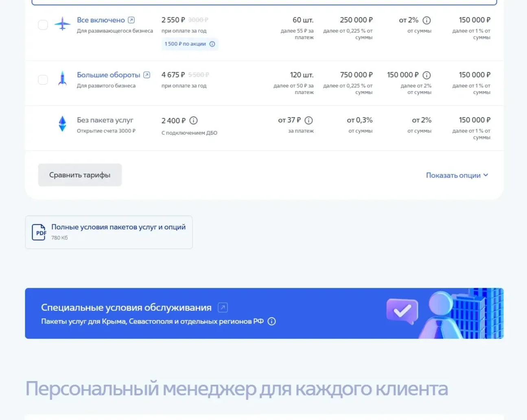527x420 pixels.
Task: Click the Сравнить тарифы button
Action: pyautogui.click(x=80, y=175)
